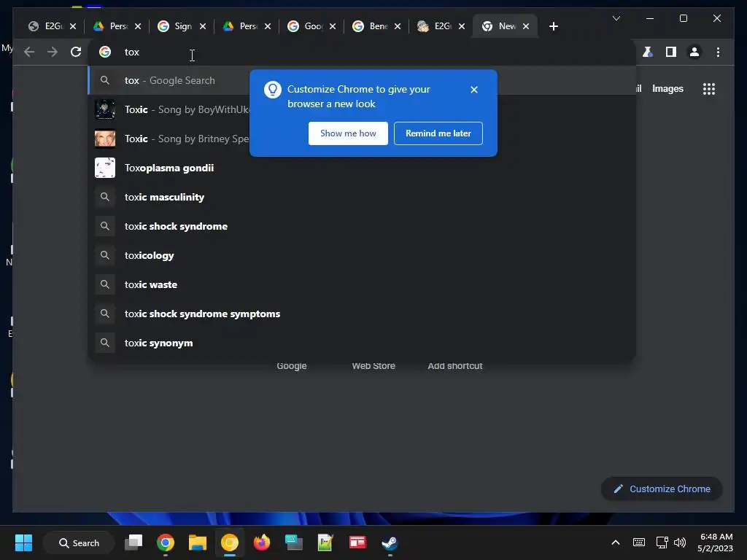Open Google Chrome from the taskbar
Screen dimensions: 747x560
(166, 542)
